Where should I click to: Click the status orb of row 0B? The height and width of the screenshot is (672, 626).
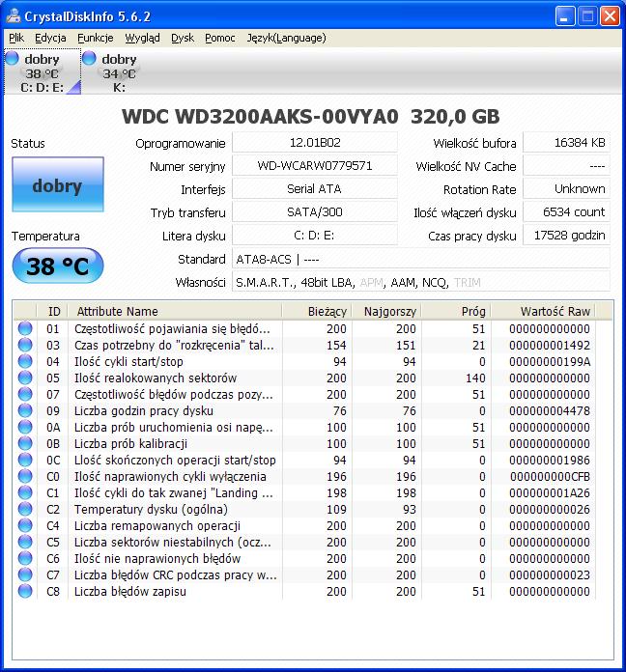pos(25,443)
